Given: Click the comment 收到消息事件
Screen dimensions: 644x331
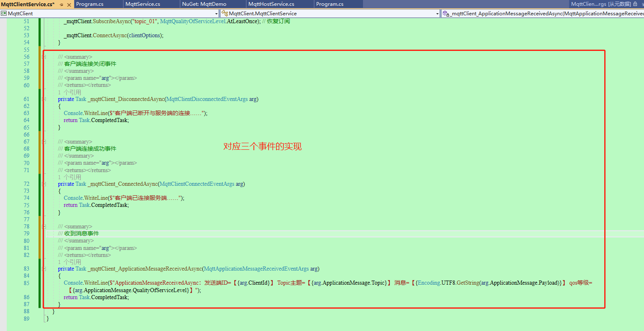Looking at the screenshot, I should [x=82, y=233].
